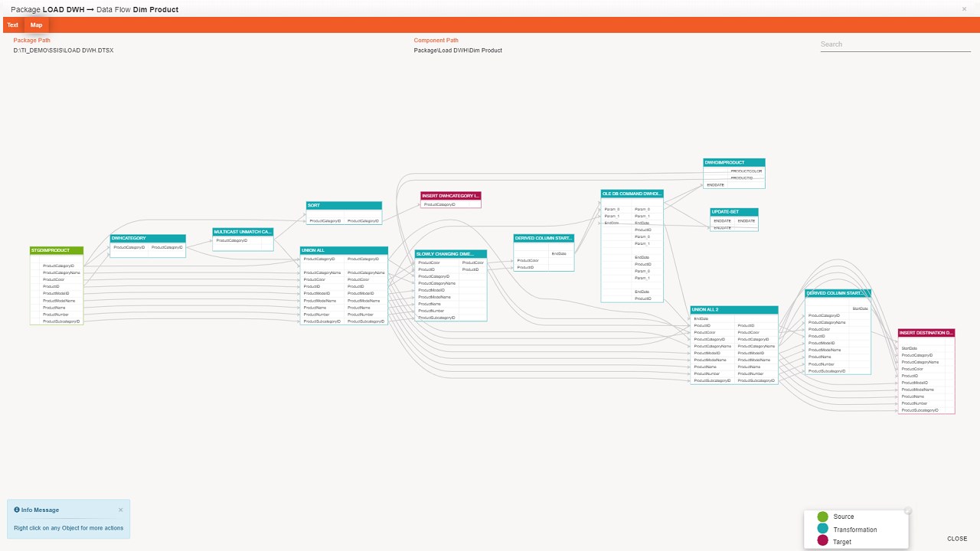Viewport: 980px width, 551px height.
Task: Click StartDate in INSERT DESTINATION node
Action: coord(910,348)
